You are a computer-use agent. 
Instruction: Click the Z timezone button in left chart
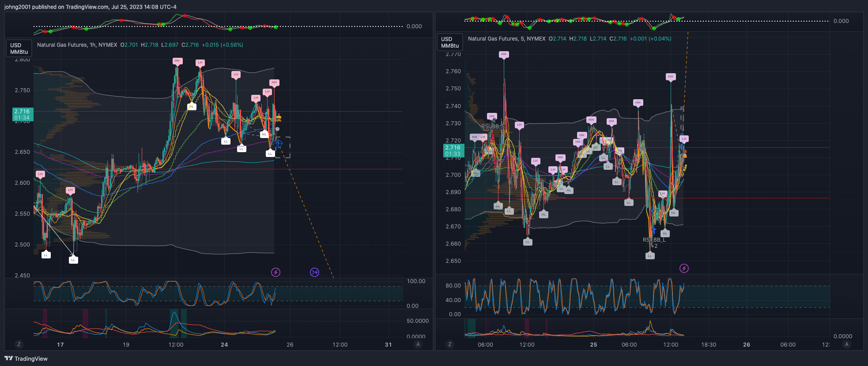coord(19,344)
